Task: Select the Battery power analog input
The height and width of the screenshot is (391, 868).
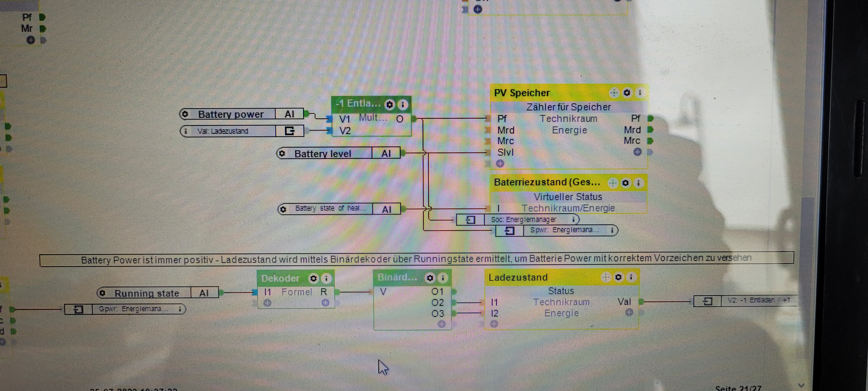Action: [231, 114]
